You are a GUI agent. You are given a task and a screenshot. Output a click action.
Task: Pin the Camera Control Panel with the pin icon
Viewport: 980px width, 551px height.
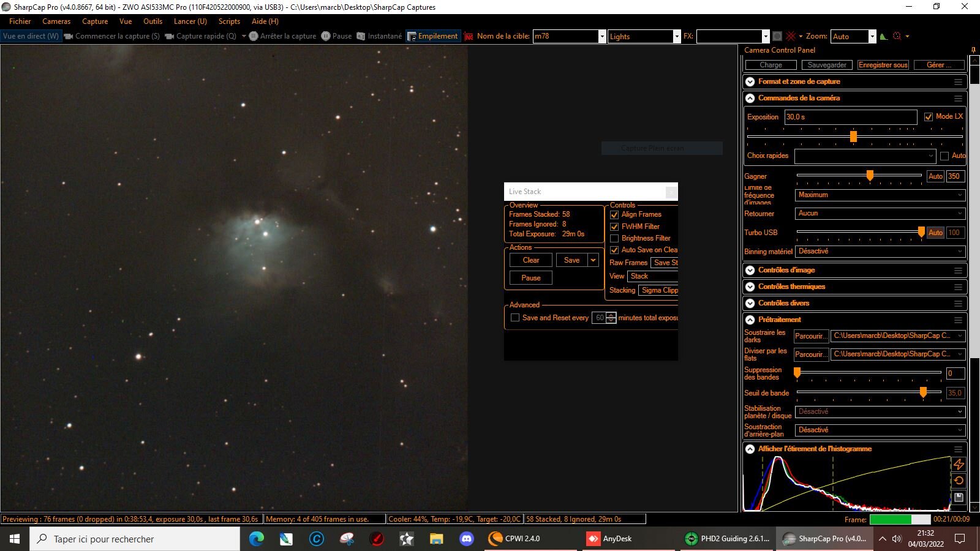click(x=973, y=50)
